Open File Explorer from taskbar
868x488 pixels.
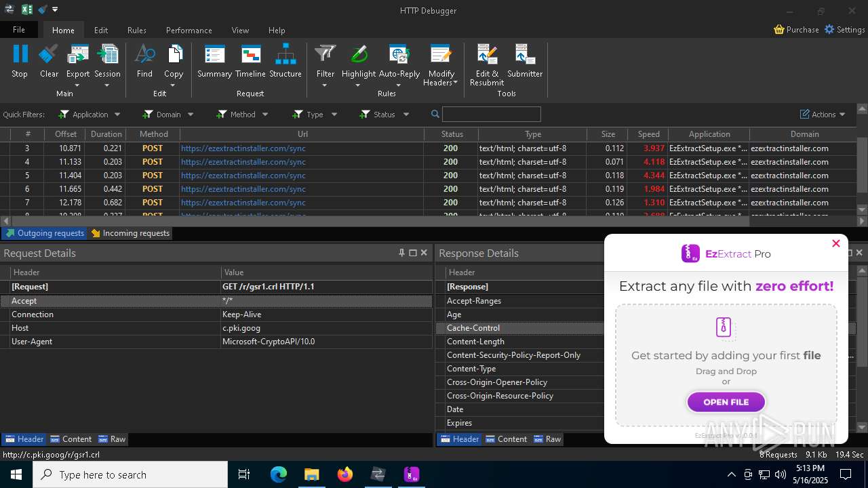pyautogui.click(x=311, y=474)
